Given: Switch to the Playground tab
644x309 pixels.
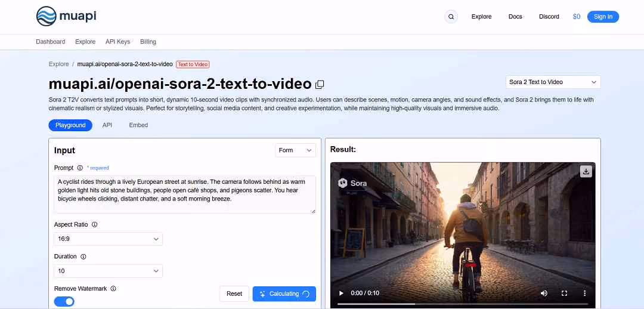Looking at the screenshot, I should (70, 125).
